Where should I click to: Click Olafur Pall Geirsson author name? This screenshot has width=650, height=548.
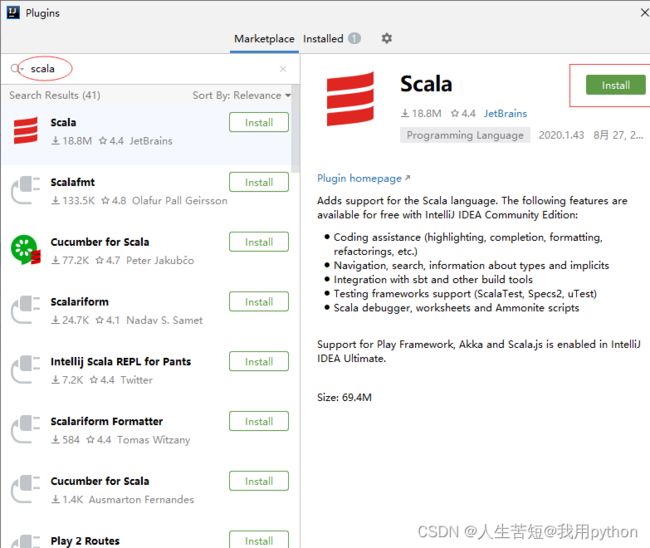[179, 201]
